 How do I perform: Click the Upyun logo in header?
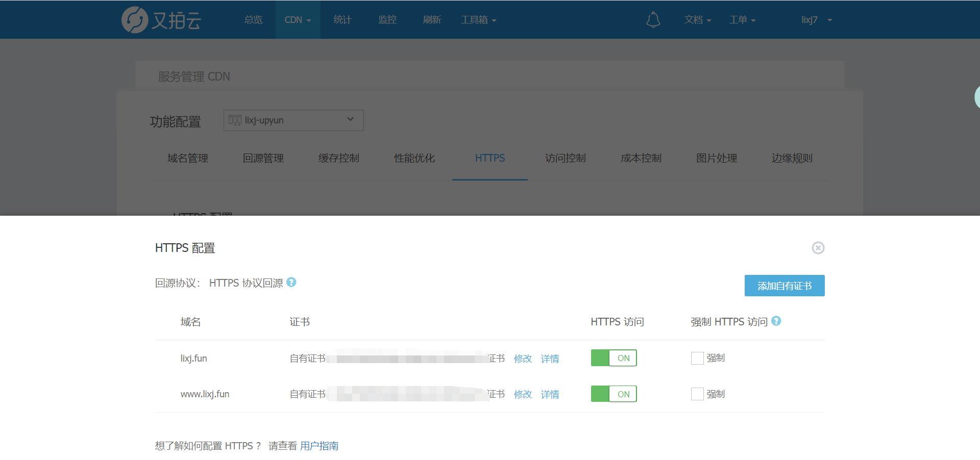point(161,20)
